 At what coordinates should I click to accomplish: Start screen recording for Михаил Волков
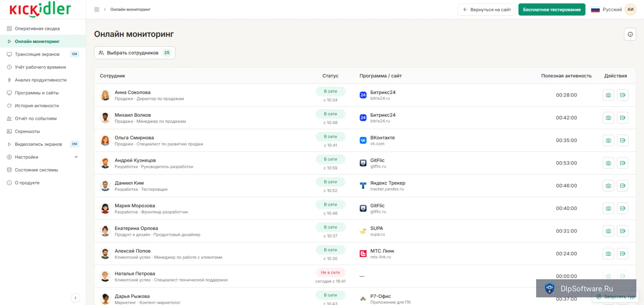pyautogui.click(x=623, y=118)
